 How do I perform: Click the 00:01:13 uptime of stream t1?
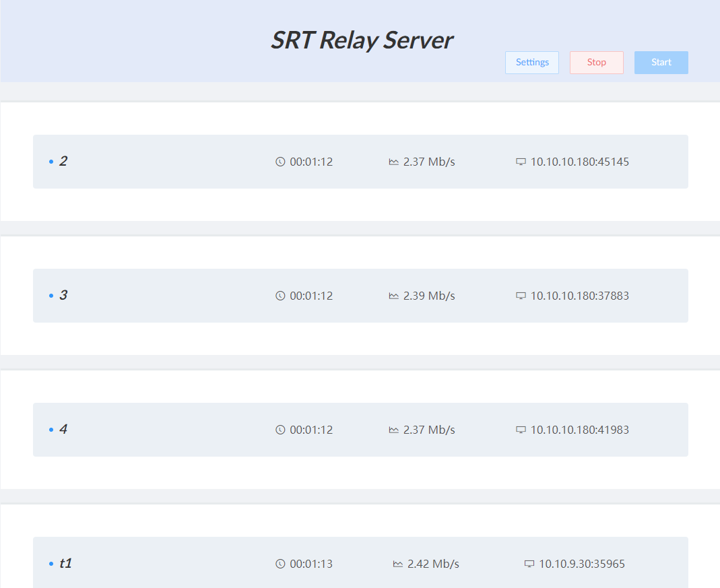click(311, 564)
